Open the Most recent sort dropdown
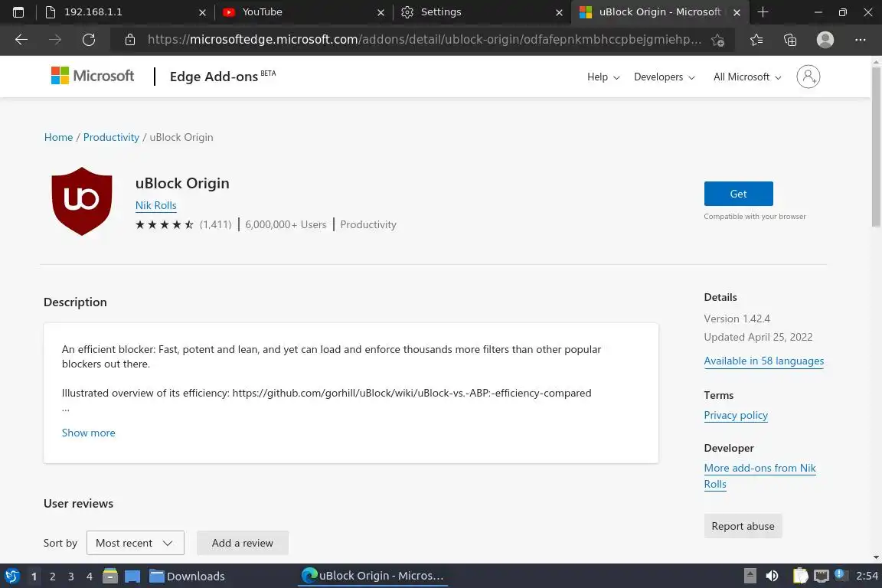 [135, 543]
